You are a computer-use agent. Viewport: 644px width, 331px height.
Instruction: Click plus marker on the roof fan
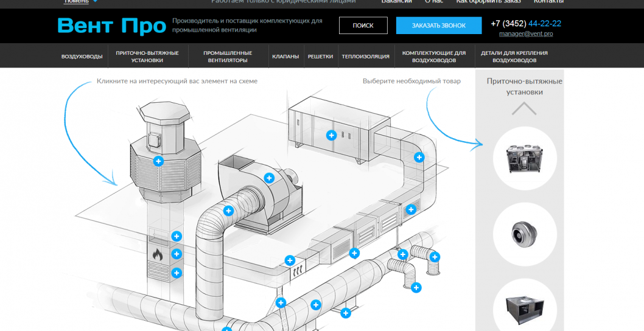pos(158,161)
